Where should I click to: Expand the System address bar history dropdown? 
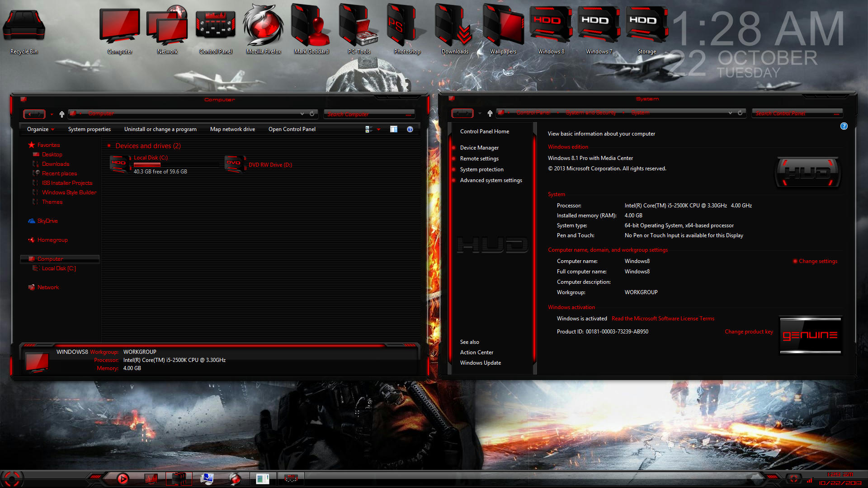pos(730,113)
